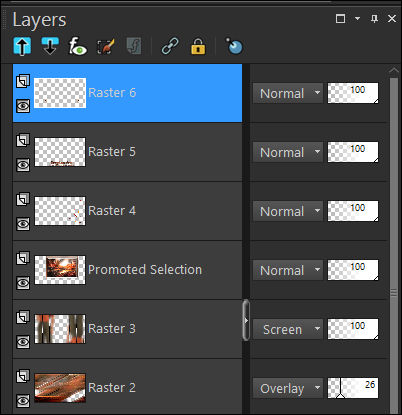The image size is (402, 415).
Task: Open Overlay blend mode dropdown on Raster 2
Action: pos(288,388)
